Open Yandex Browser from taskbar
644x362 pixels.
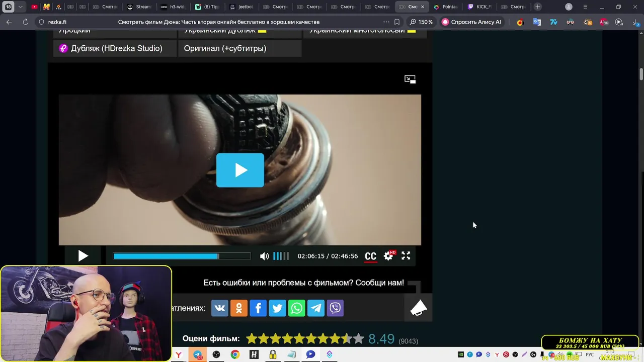(179, 354)
